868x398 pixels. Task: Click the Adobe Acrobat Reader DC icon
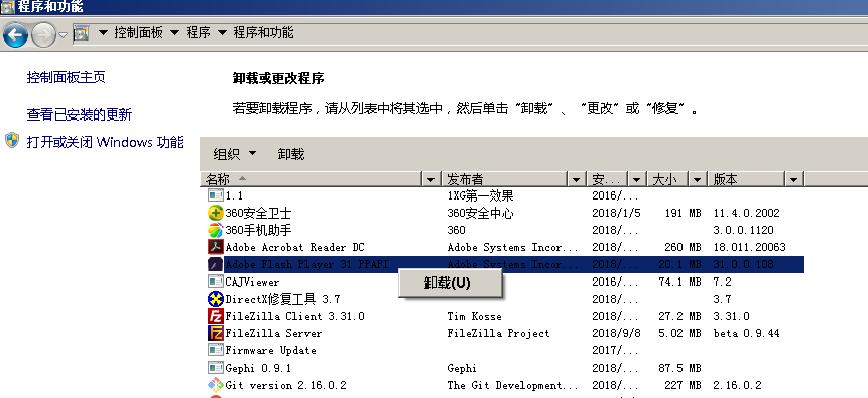point(215,247)
